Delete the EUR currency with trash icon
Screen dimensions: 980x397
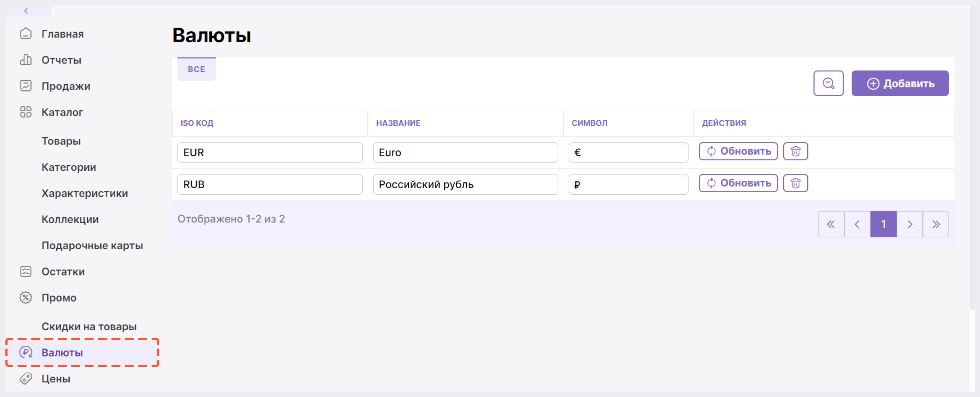tap(795, 151)
